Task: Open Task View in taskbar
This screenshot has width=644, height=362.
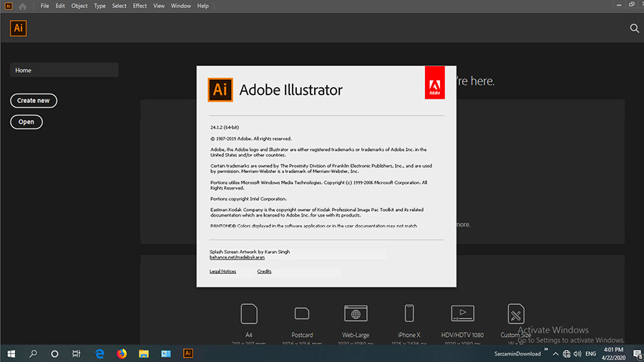Action: click(77, 353)
